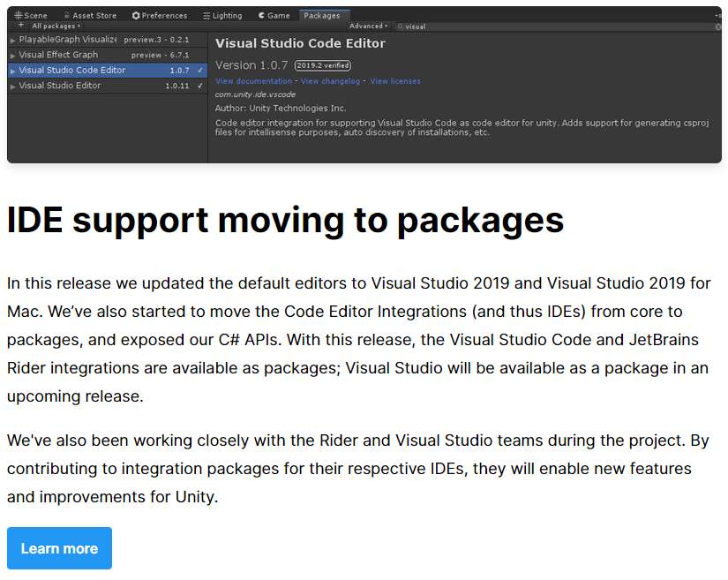Select the PlayableGraph Visualizer package row
728x580 pixels.
click(108, 40)
